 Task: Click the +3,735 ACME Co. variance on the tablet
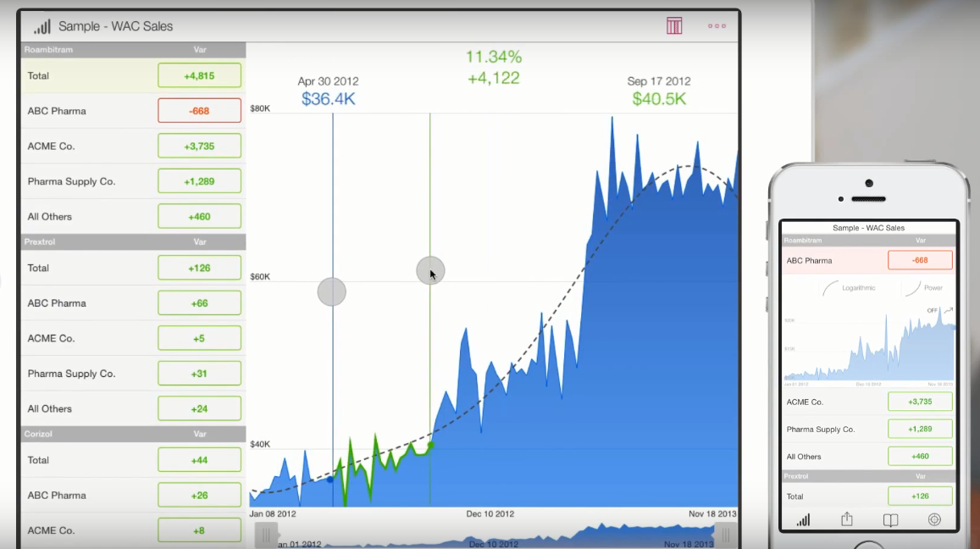point(199,146)
